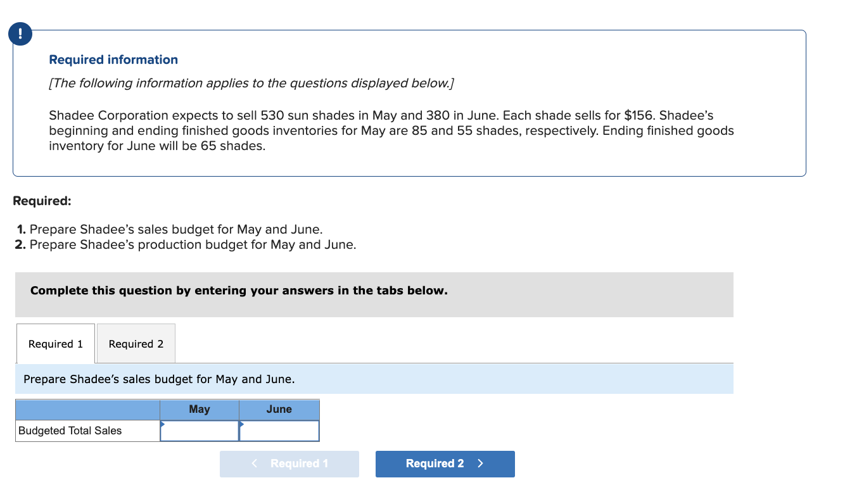
Task: Click the left chevron on Required 1 button
Action: pyautogui.click(x=255, y=463)
